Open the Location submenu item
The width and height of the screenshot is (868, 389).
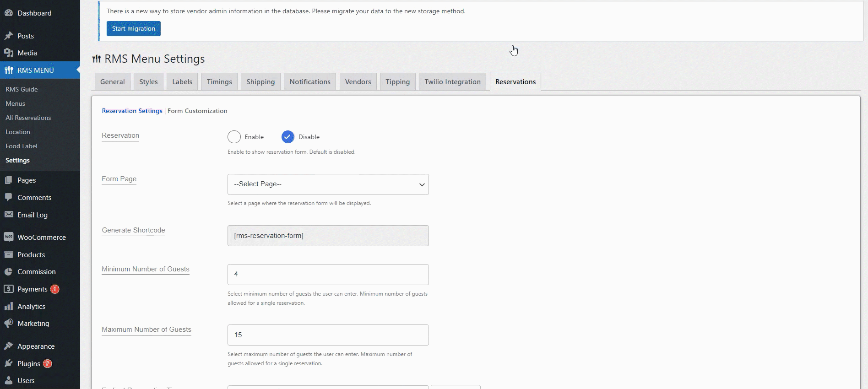[x=18, y=132]
